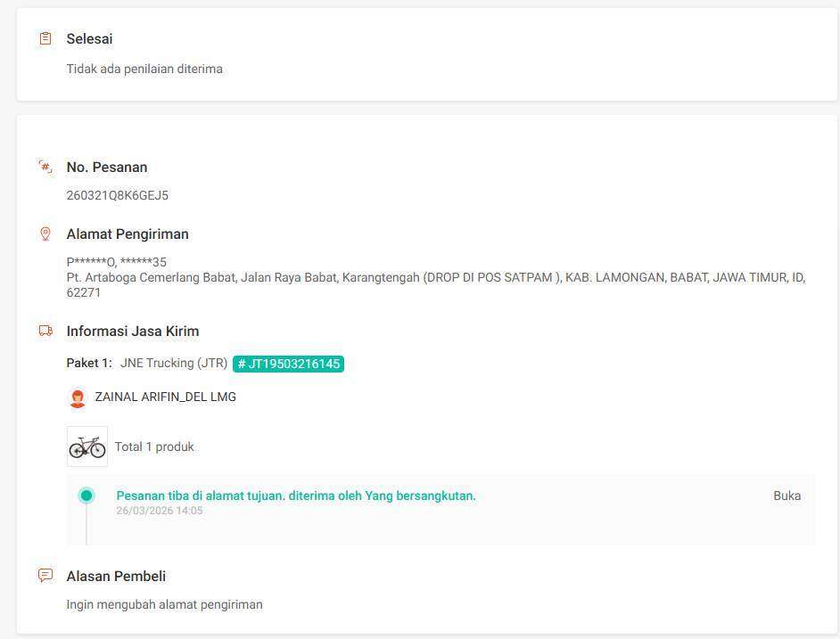
Task: Click the ZAINAL ARIFIN_DEL LMG courier name
Action: (165, 397)
